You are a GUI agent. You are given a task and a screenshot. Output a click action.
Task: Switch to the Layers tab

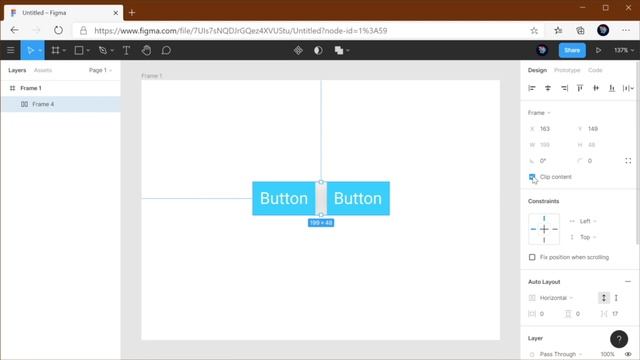pyautogui.click(x=17, y=70)
